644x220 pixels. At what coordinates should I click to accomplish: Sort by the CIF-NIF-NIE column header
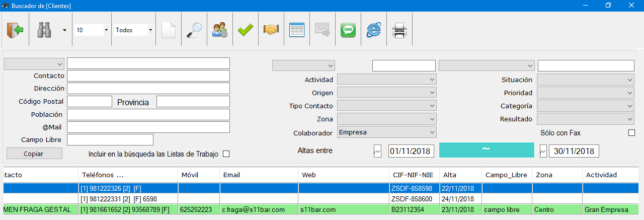coord(414,175)
